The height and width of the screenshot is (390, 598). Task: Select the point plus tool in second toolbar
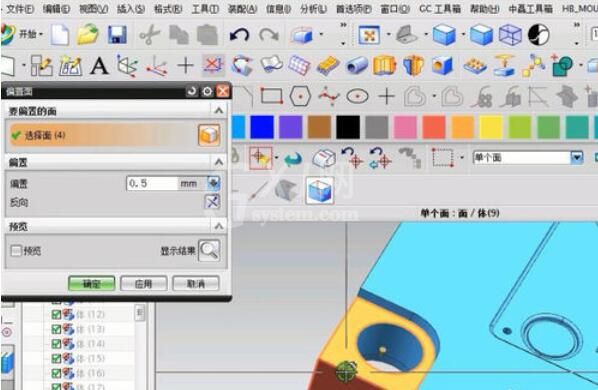point(186,66)
